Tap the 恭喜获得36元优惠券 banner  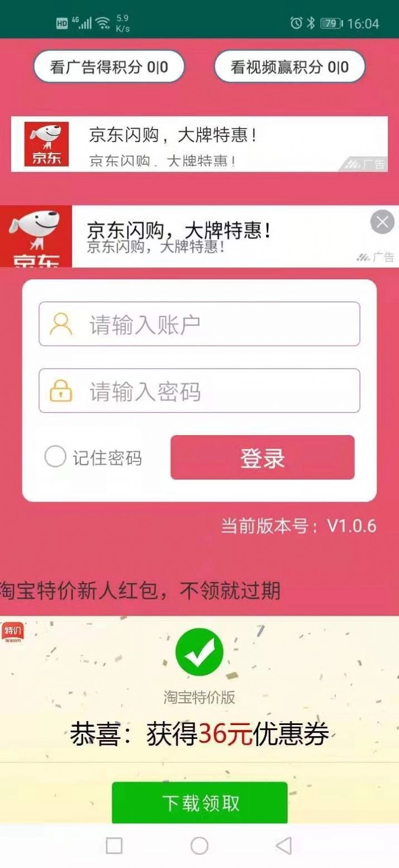(x=199, y=734)
